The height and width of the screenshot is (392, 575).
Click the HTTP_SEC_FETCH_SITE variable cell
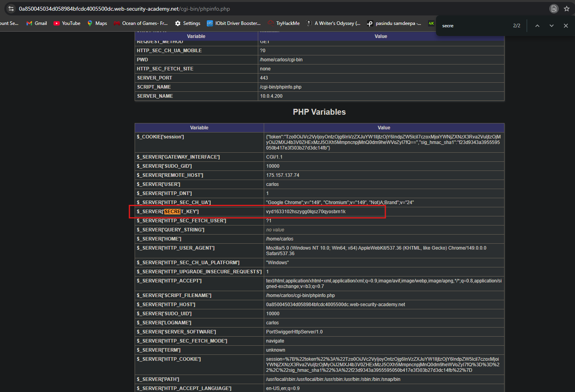coord(196,69)
